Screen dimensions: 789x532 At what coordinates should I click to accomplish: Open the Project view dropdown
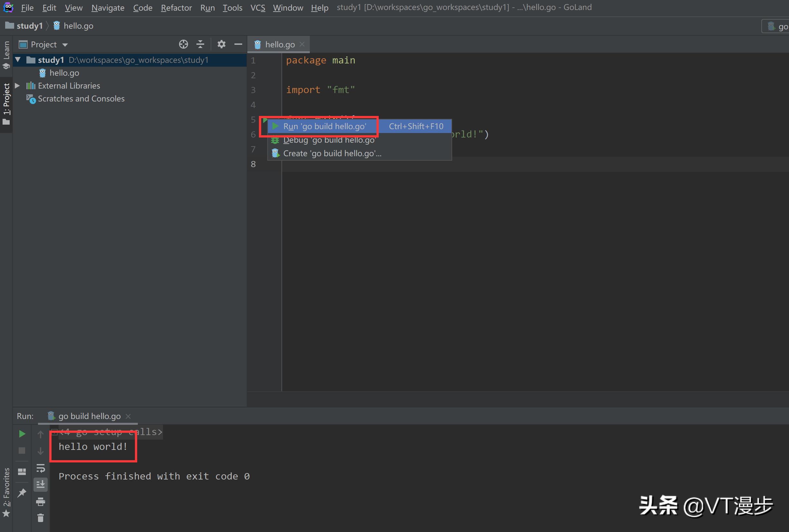[x=65, y=45]
